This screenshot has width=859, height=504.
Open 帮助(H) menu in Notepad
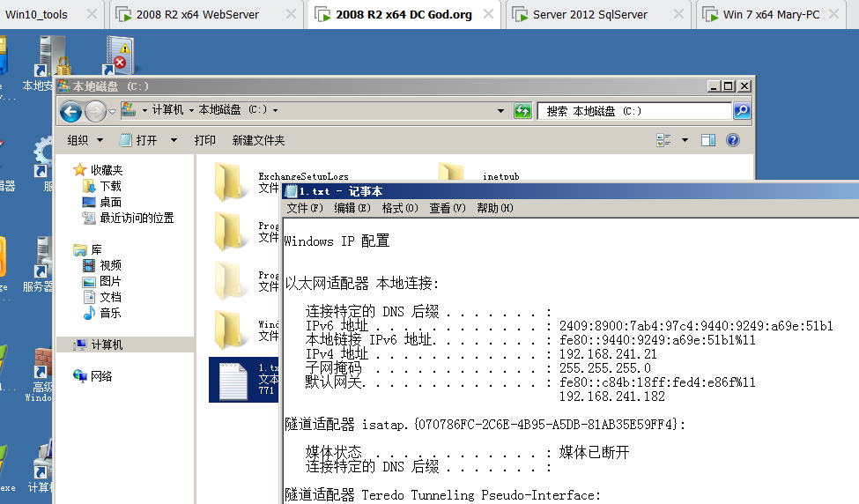[x=494, y=208]
